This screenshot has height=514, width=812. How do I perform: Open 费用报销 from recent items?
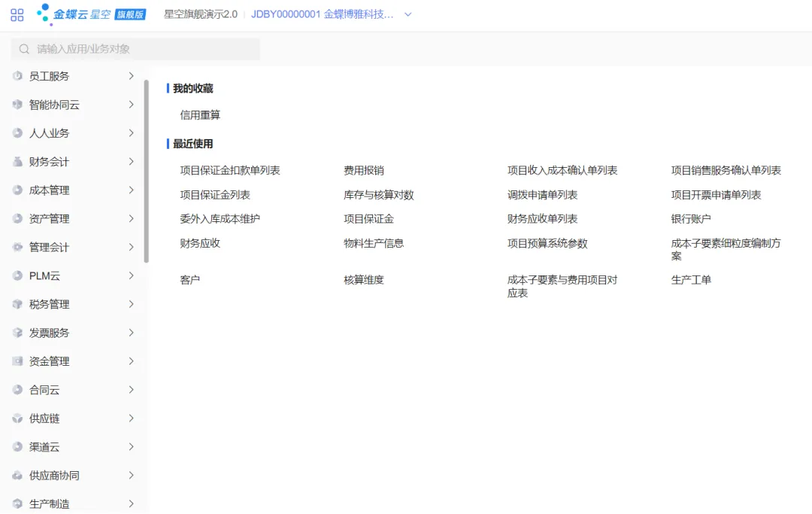pyautogui.click(x=364, y=171)
